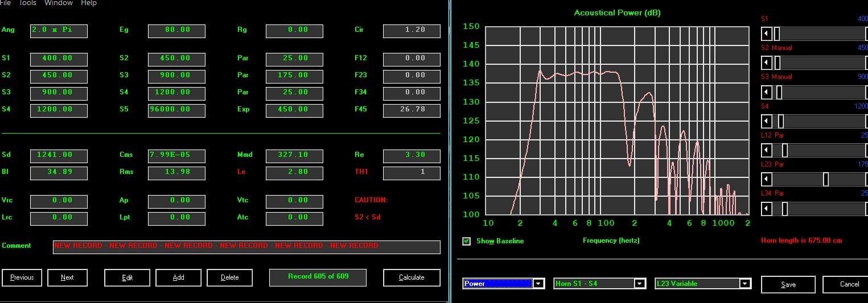Click the S2 Manual slider thumb

(x=777, y=63)
